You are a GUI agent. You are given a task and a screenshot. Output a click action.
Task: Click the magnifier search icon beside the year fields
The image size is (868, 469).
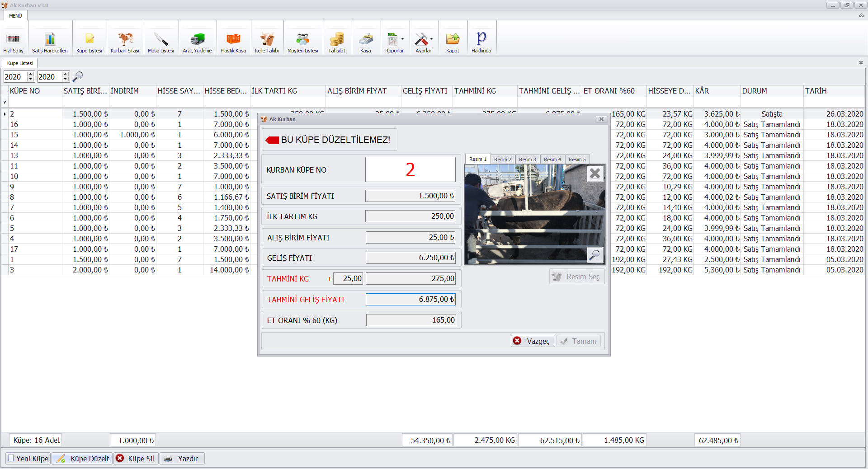click(78, 76)
